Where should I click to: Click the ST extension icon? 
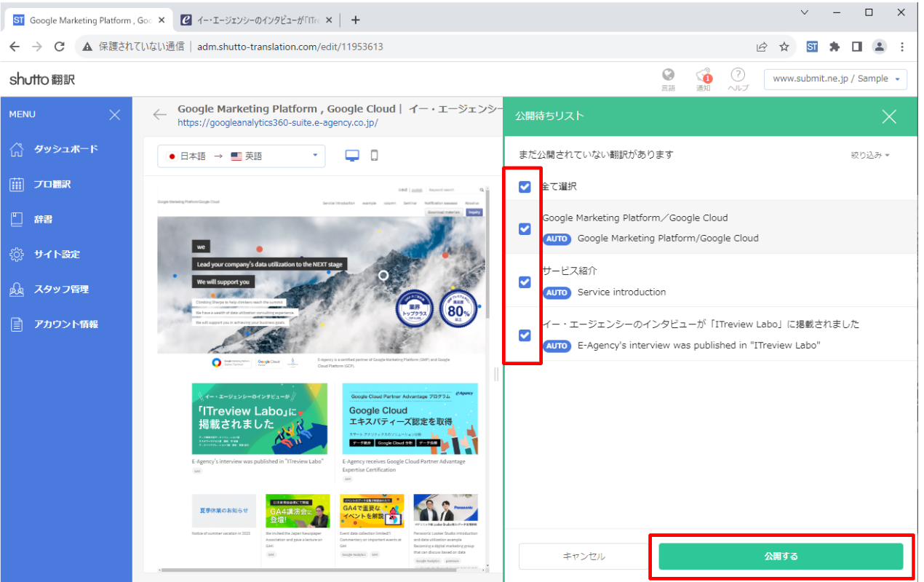click(812, 47)
